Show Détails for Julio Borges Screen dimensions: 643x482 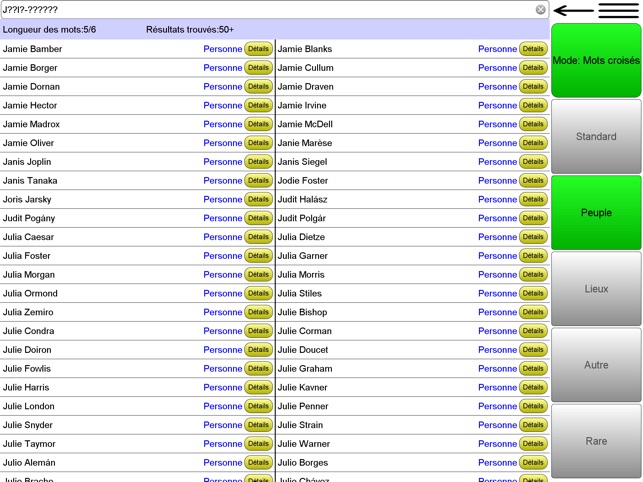point(533,462)
